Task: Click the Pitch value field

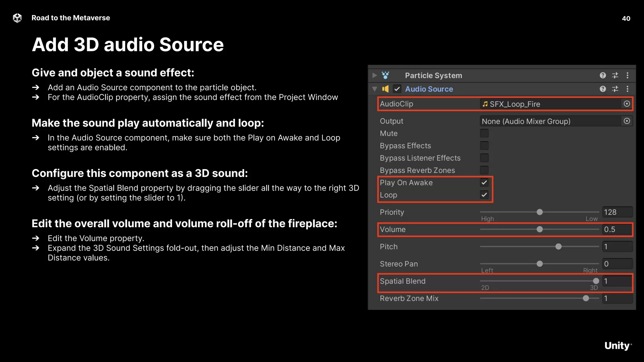Action: (617, 247)
